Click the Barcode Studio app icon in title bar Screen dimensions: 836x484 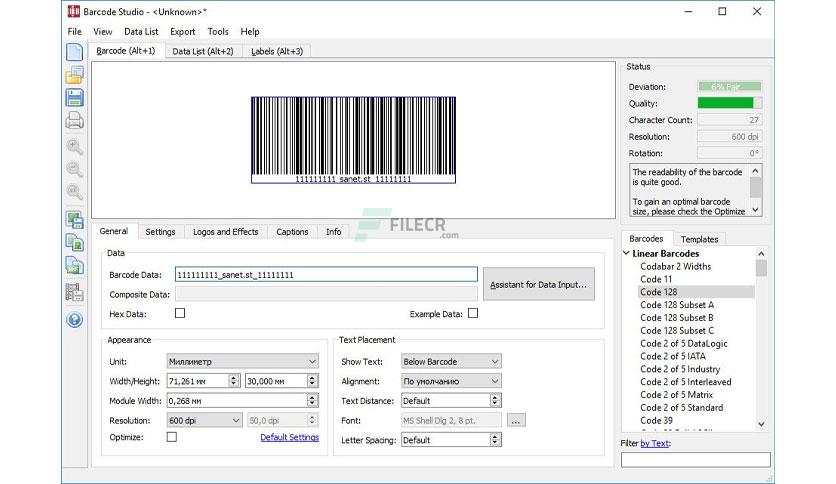(x=74, y=11)
